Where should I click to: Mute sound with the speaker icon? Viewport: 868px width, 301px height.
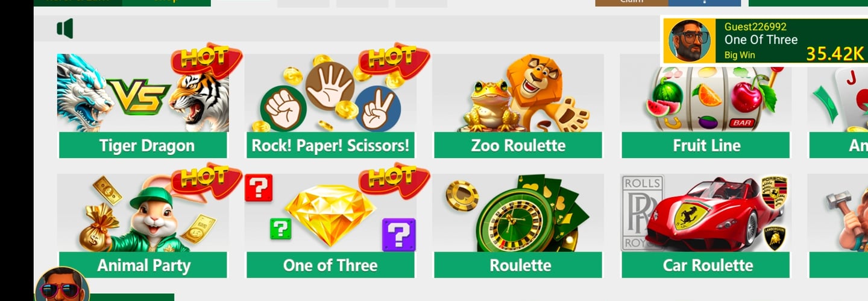[x=65, y=28]
